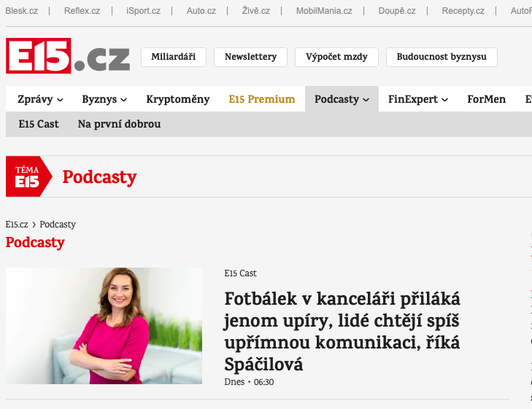Open the Fotbálek v kanceláři article headline
Image resolution: width=532 pixels, height=409 pixels.
[x=342, y=332]
